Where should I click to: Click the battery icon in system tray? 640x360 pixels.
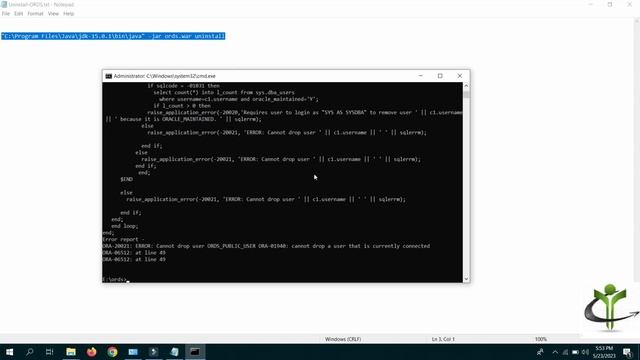tap(576, 352)
